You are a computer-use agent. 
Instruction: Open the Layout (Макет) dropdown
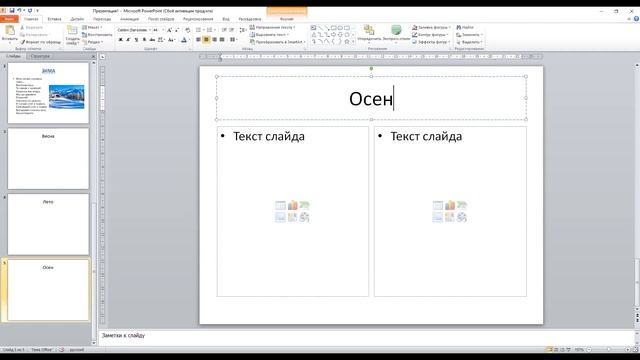92,27
